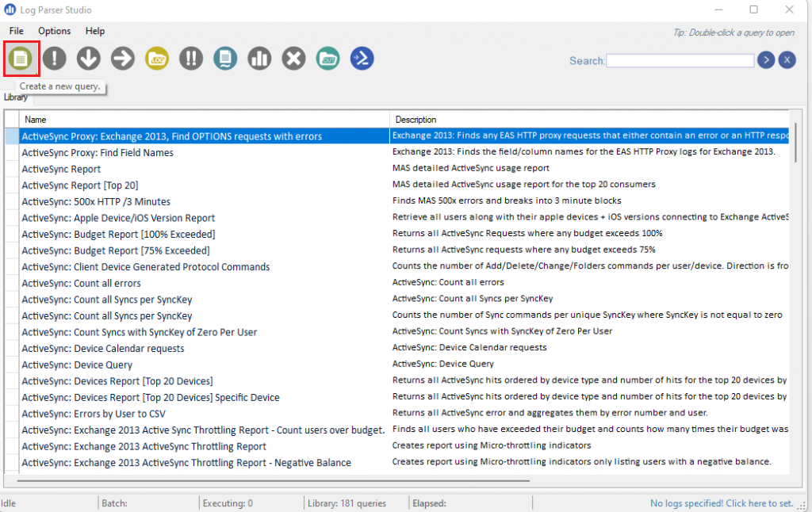Click the down arrow toolbar icon
The height and width of the screenshot is (512, 812).
pos(89,59)
